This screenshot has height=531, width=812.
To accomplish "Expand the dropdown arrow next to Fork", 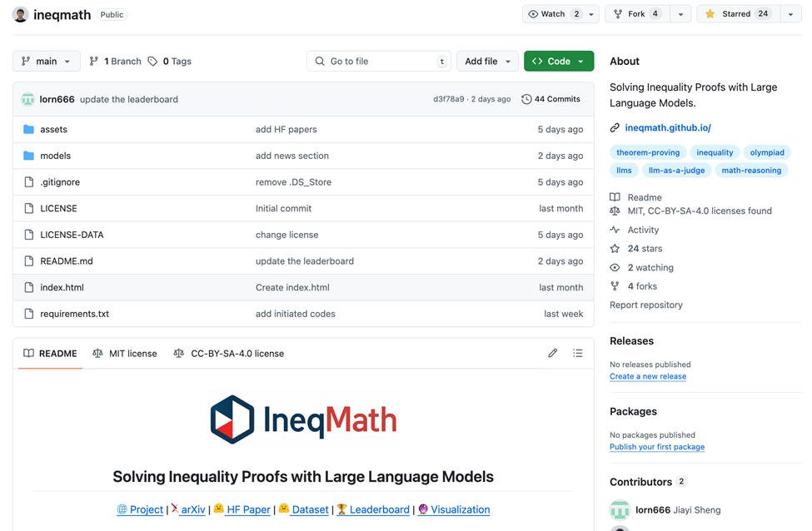I will tap(680, 14).
